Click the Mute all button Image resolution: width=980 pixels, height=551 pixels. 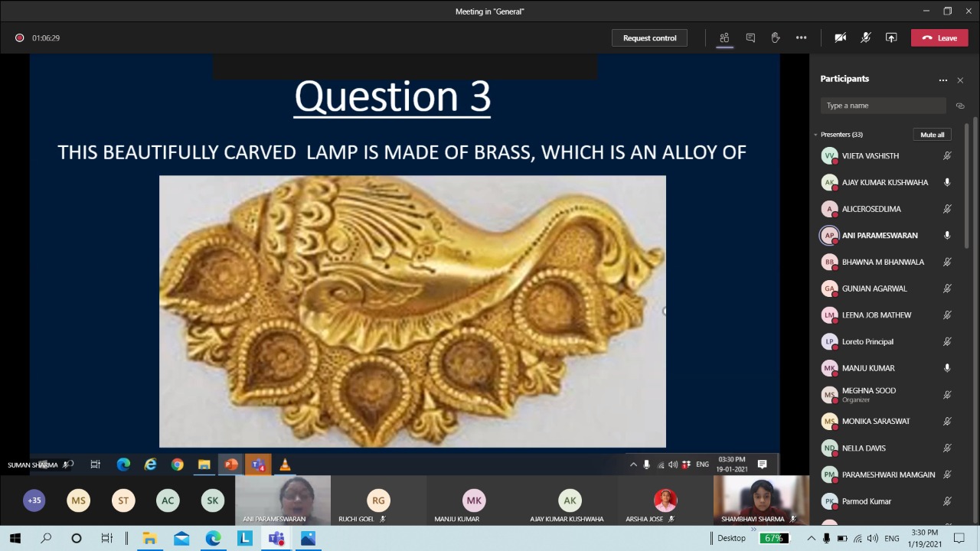point(932,135)
